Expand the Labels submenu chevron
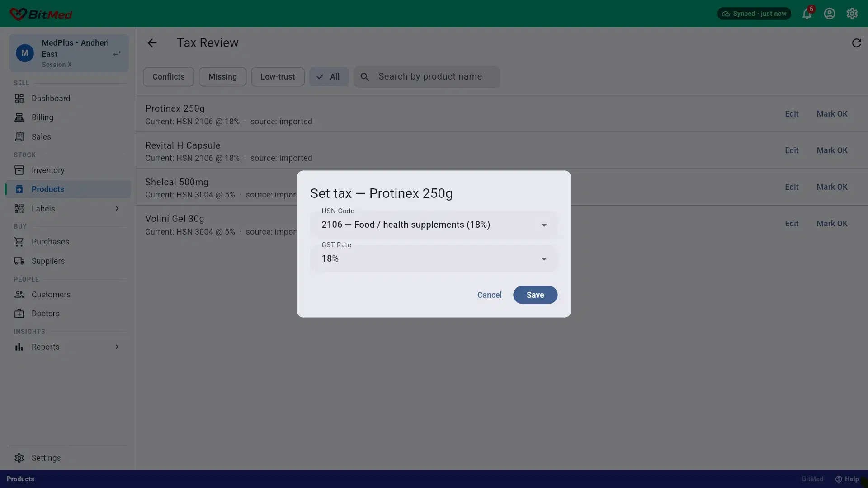Screen dimensions: 868x488 (117, 209)
